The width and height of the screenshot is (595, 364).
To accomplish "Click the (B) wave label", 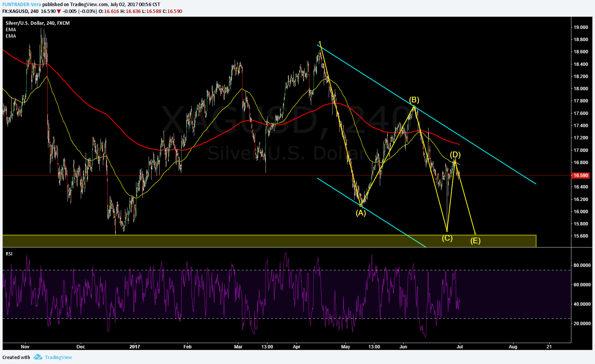I will 414,100.
